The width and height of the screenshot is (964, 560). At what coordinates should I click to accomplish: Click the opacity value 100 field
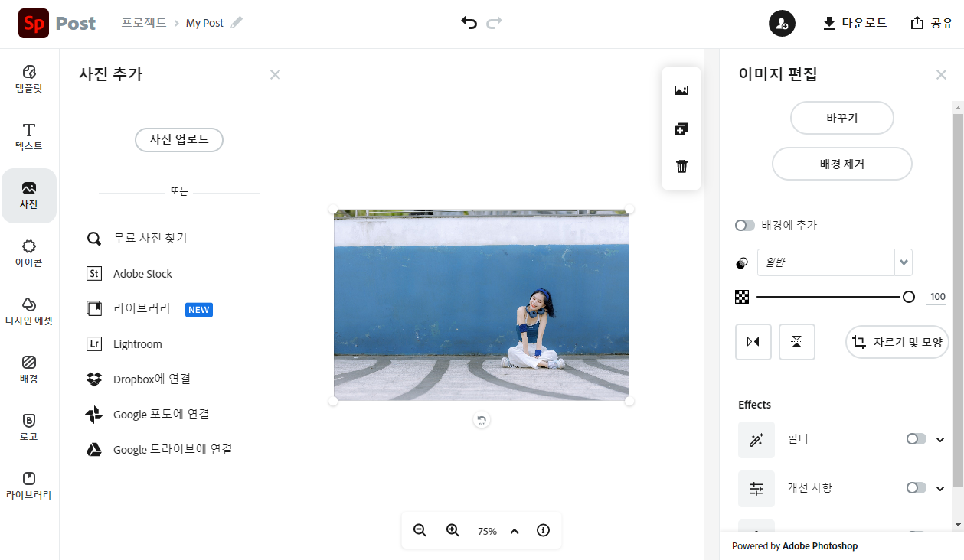[x=937, y=297]
